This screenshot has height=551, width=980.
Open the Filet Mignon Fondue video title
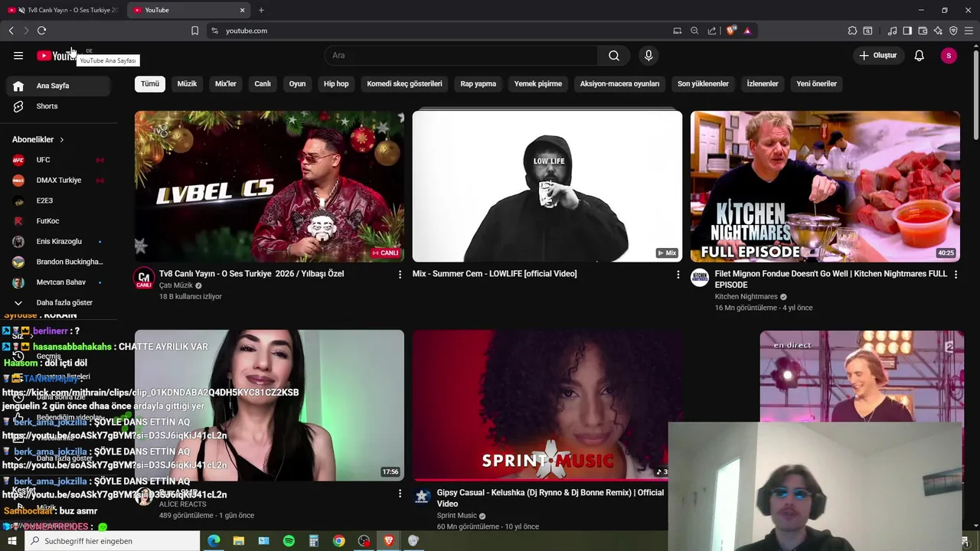(x=831, y=279)
